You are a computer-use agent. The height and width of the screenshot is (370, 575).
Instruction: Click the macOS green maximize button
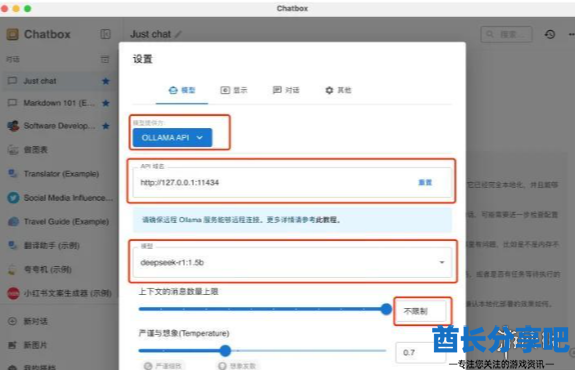point(28,8)
